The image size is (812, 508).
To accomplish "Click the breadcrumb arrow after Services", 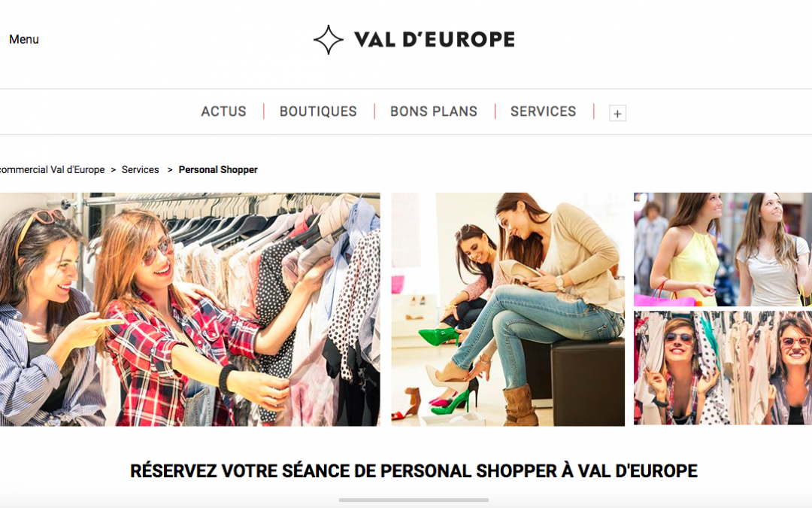I will pyautogui.click(x=169, y=170).
